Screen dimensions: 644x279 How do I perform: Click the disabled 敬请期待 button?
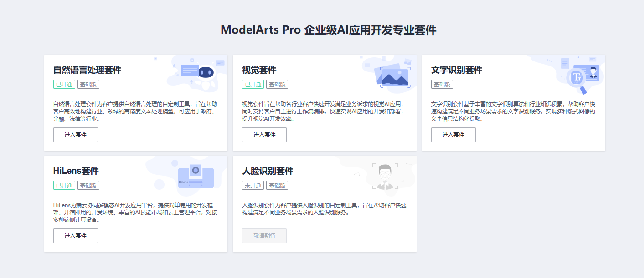point(264,236)
